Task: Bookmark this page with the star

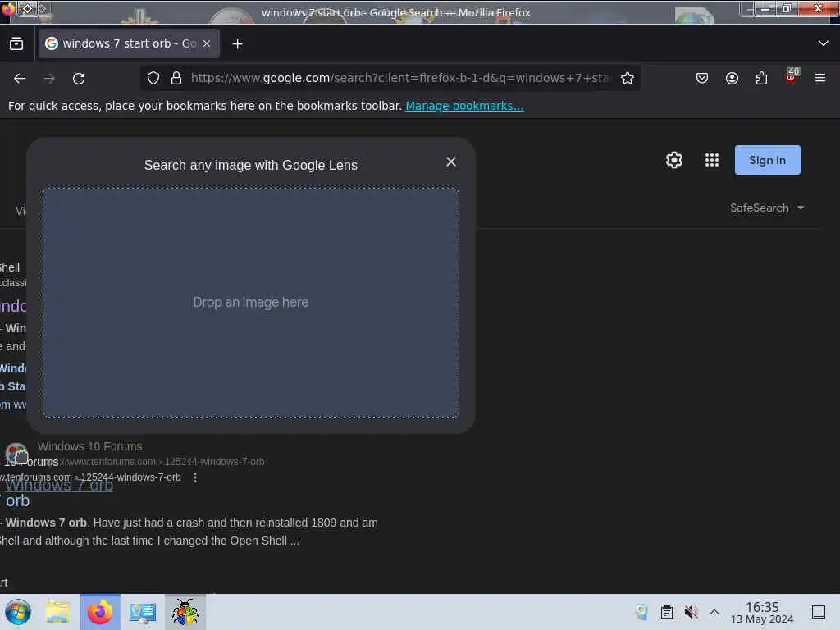Action: click(628, 78)
